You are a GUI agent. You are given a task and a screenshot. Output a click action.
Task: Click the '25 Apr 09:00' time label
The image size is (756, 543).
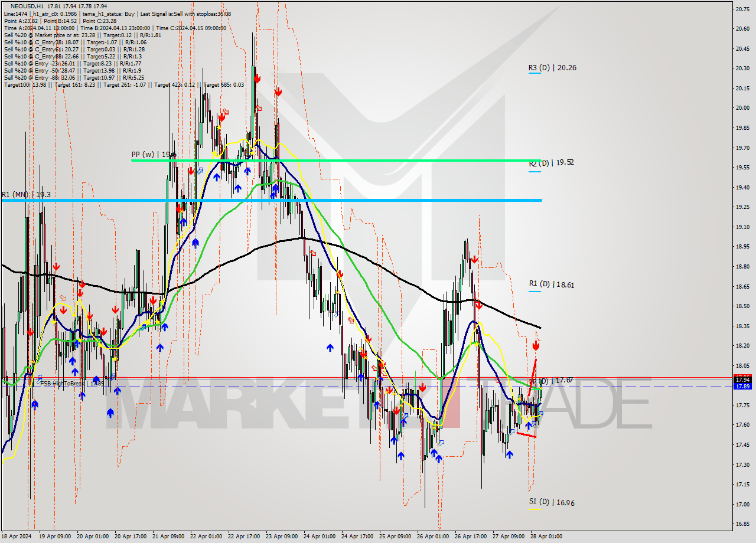[396, 537]
